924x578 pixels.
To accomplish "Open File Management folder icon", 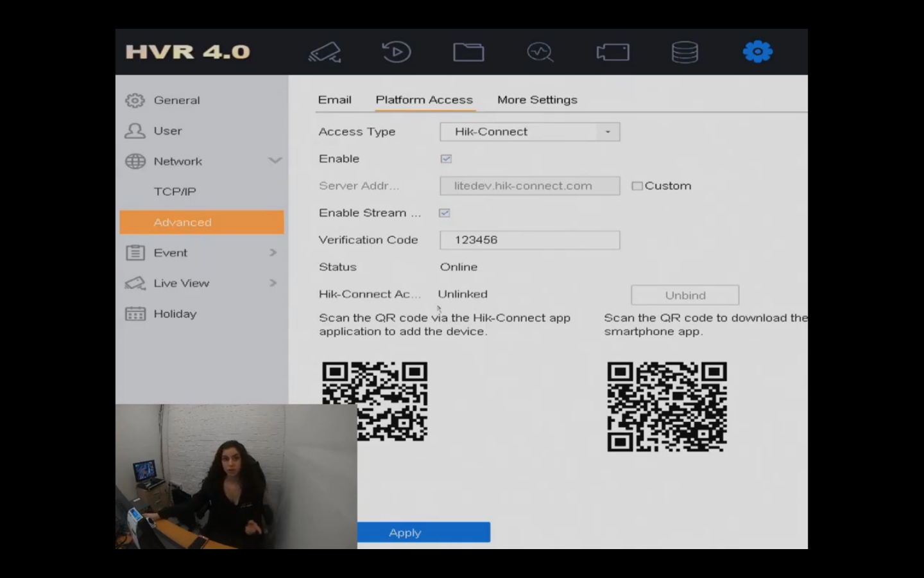I will coord(468,52).
